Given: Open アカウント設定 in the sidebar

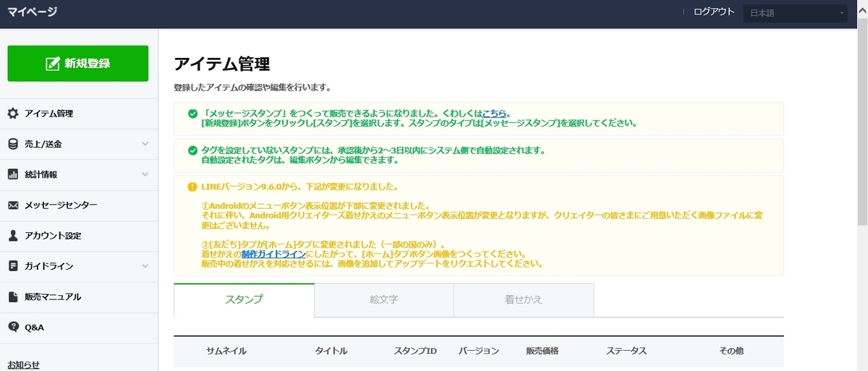Looking at the screenshot, I should click(x=79, y=236).
